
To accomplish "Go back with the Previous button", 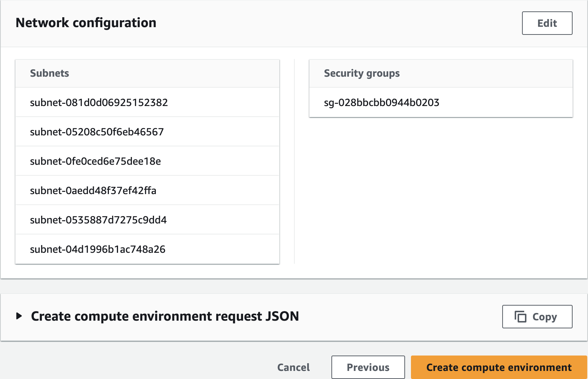I will click(368, 367).
